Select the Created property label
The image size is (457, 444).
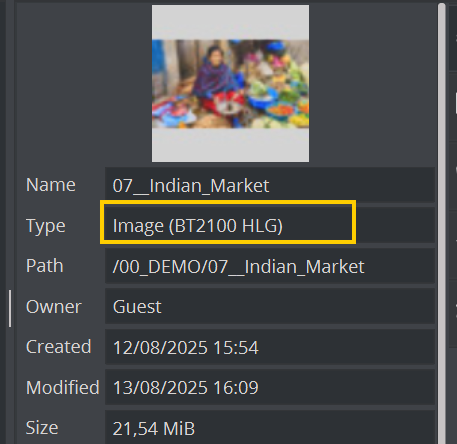coord(58,347)
